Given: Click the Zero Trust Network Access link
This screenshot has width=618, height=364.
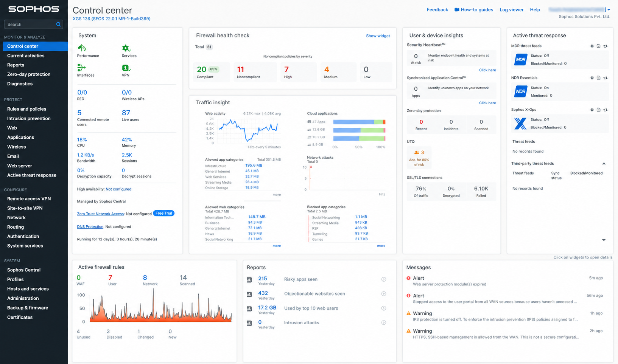Looking at the screenshot, I should [100, 214].
